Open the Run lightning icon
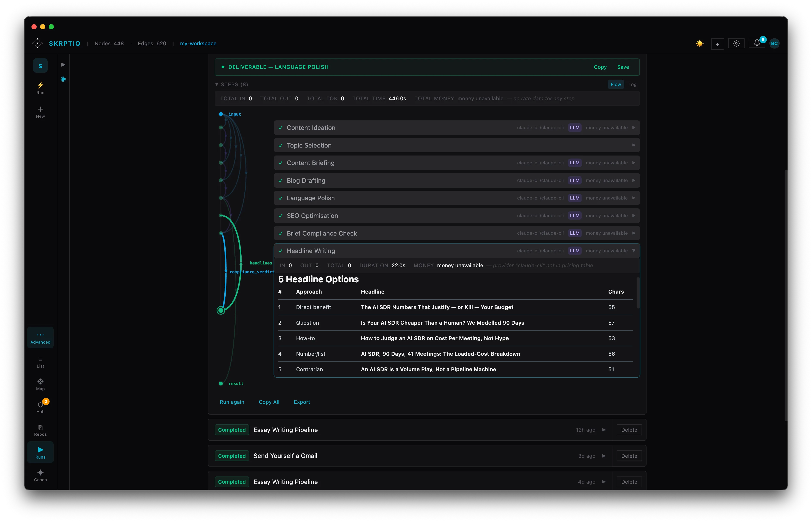The image size is (812, 522). point(40,88)
